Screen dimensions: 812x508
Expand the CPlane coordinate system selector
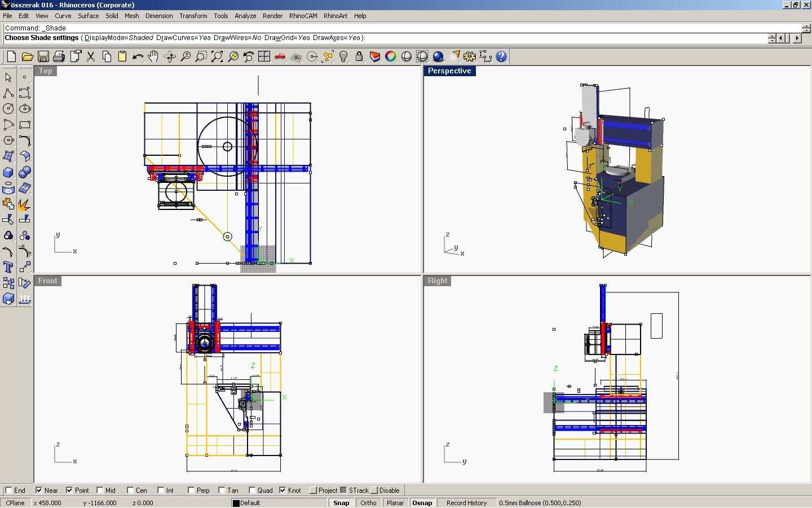(x=15, y=503)
